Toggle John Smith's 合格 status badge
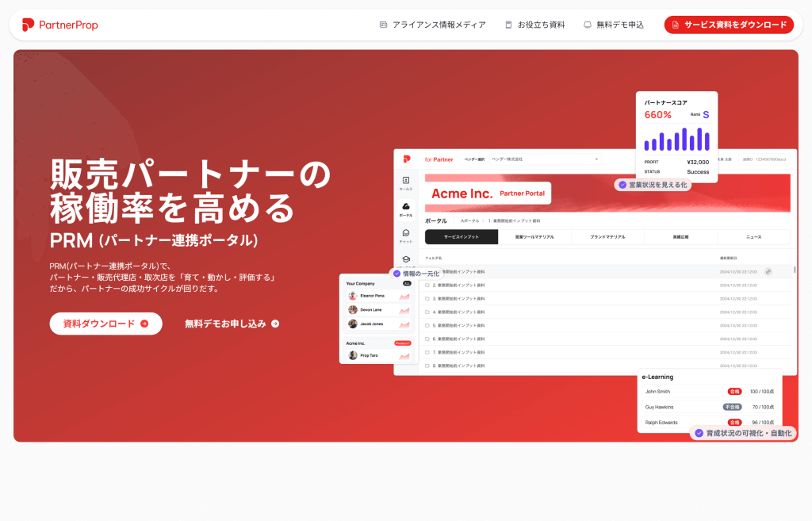Viewport: 812px width, 521px height. tap(734, 391)
